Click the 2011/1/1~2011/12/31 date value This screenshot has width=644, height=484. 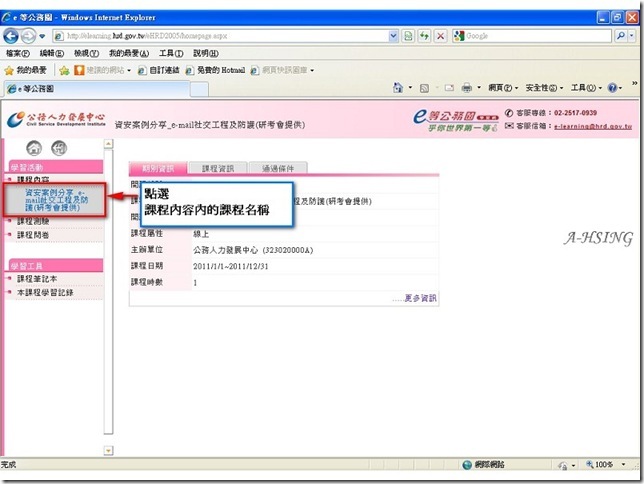point(230,266)
